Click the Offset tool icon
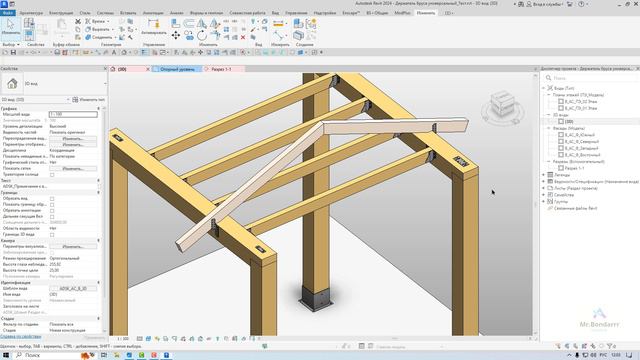The image size is (640, 360). [189, 24]
